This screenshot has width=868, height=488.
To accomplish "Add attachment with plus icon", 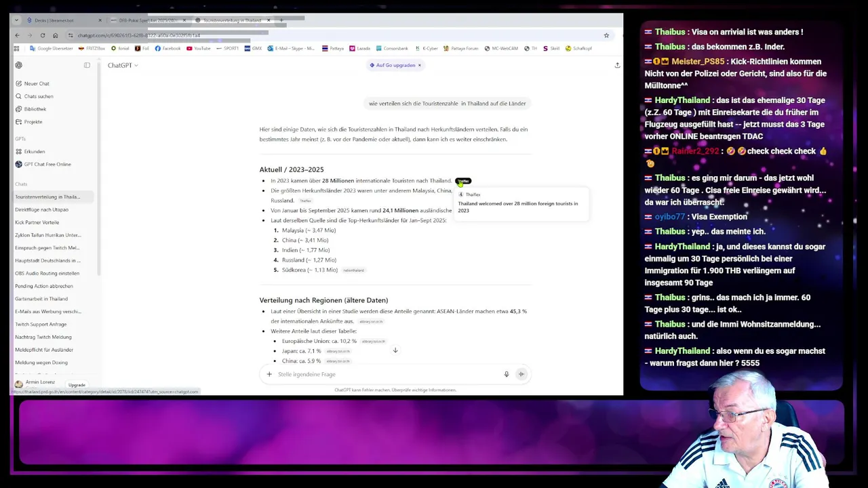I will tap(269, 374).
